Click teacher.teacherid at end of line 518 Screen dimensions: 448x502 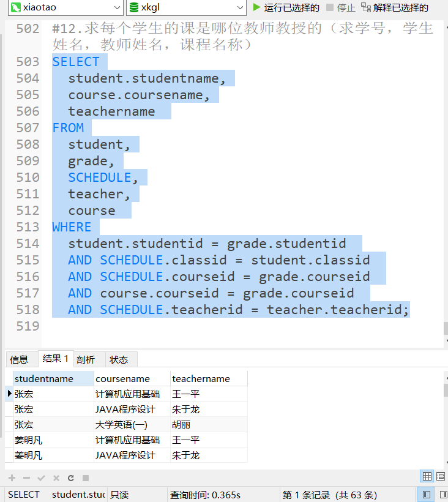(x=334, y=310)
